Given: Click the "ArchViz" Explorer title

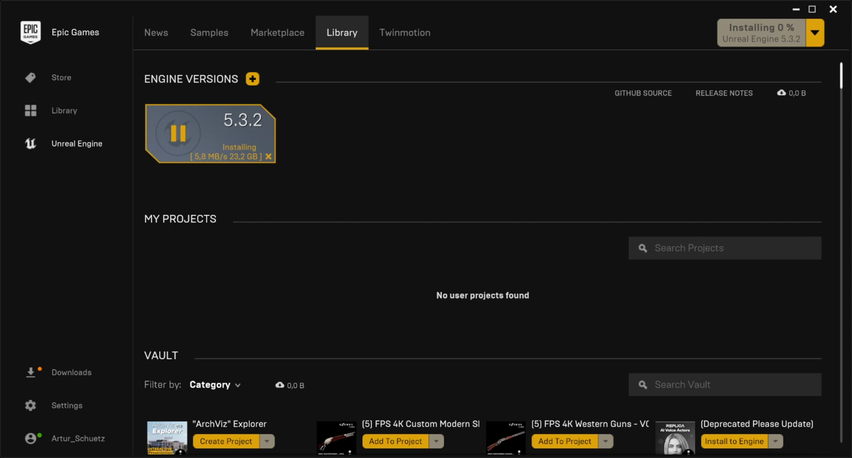Looking at the screenshot, I should click(229, 424).
